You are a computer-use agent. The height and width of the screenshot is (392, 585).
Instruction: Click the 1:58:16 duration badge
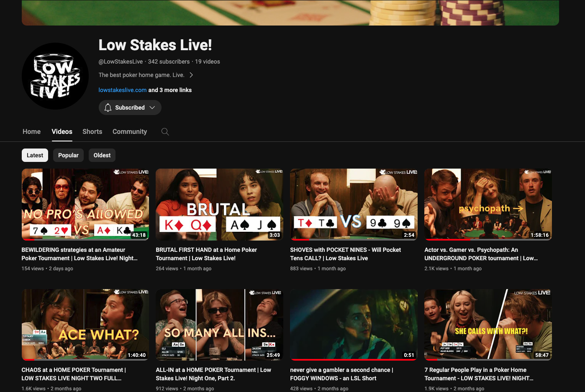[x=540, y=235]
